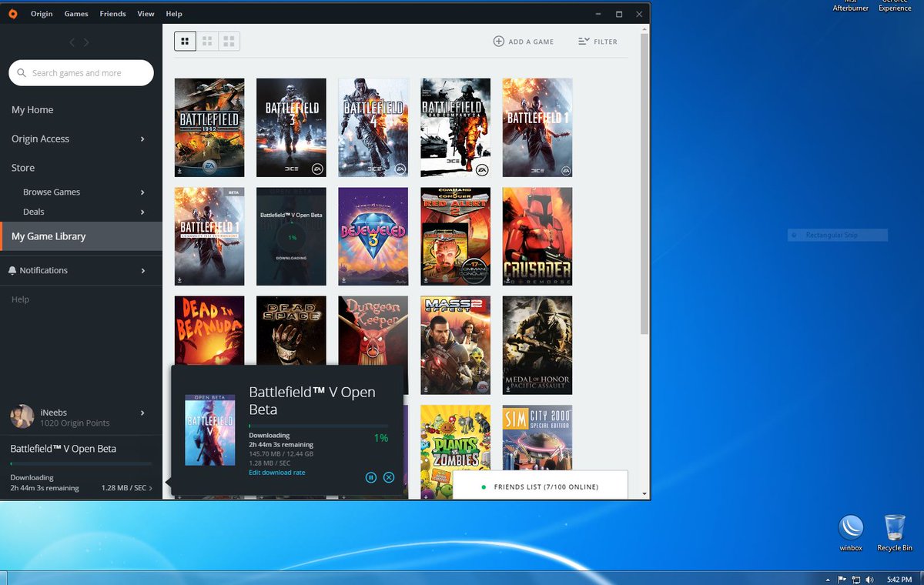This screenshot has width=924, height=585.
Task: Click the Action Center flag icon
Action: (842, 579)
